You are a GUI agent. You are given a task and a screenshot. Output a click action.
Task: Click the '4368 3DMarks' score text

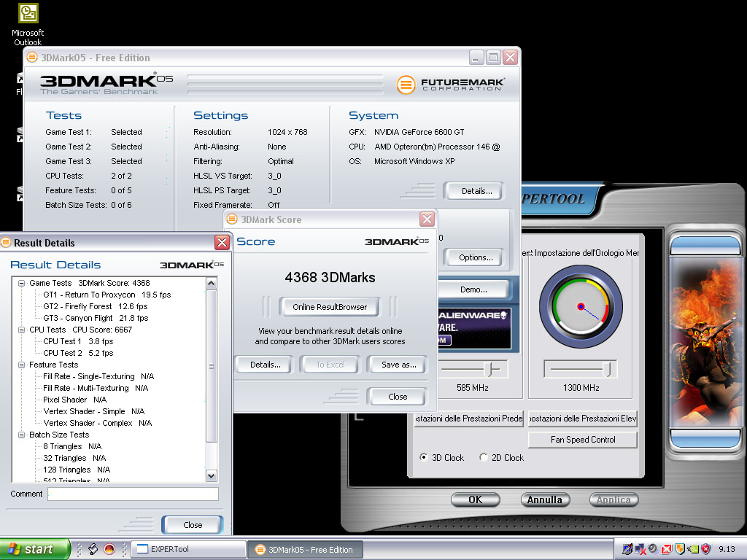pyautogui.click(x=330, y=278)
